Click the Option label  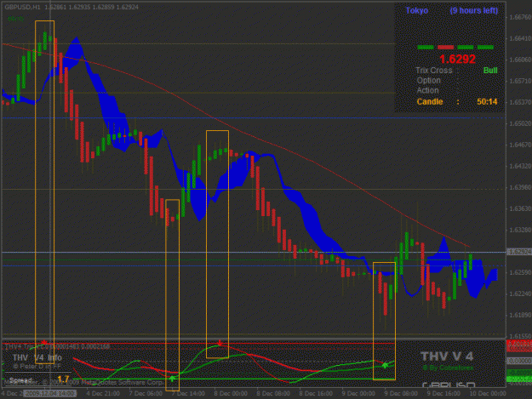[428, 81]
